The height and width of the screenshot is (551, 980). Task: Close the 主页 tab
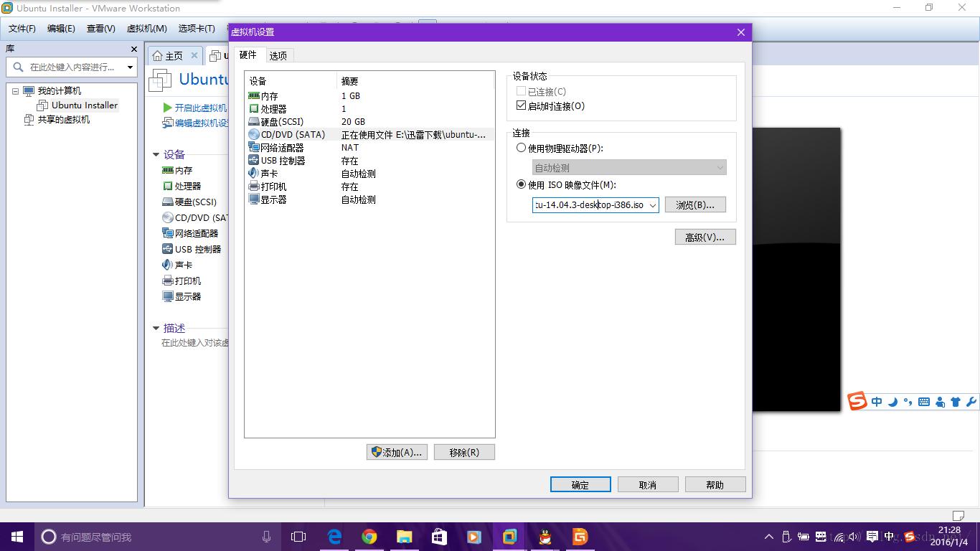click(194, 55)
